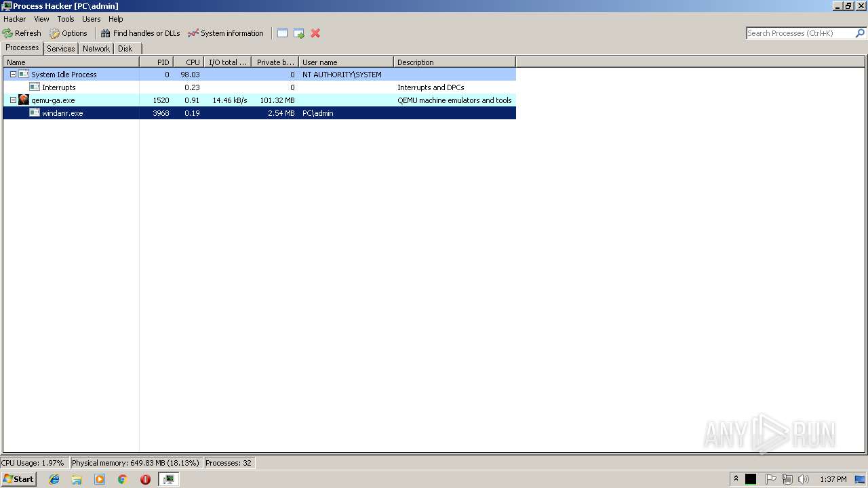Image resolution: width=868 pixels, height=488 pixels.
Task: Focus the Search Processes field
Action: pyautogui.click(x=800, y=33)
